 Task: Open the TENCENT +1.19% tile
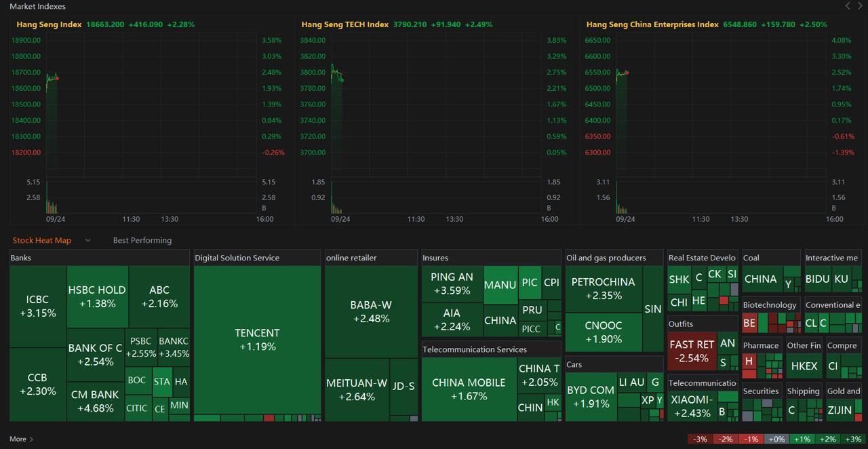pos(257,340)
